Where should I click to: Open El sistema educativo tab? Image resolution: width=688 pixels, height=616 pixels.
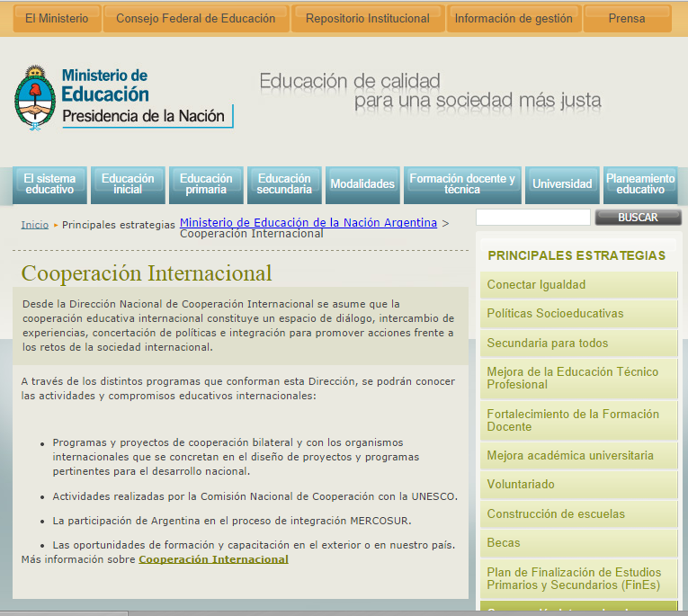(49, 184)
